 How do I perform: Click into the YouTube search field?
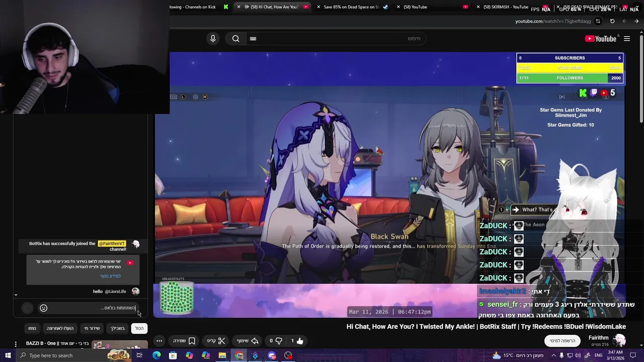[336, 38]
